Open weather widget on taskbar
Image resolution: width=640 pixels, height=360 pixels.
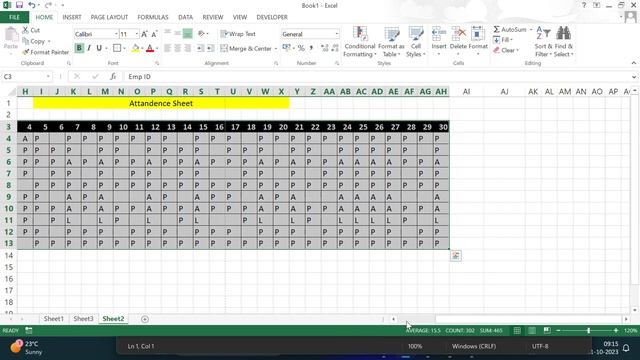click(x=27, y=348)
